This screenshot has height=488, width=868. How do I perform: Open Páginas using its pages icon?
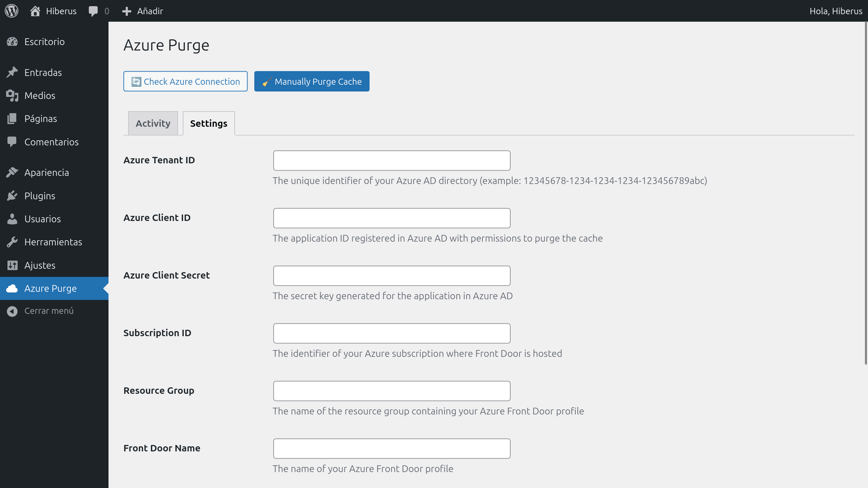click(x=13, y=118)
